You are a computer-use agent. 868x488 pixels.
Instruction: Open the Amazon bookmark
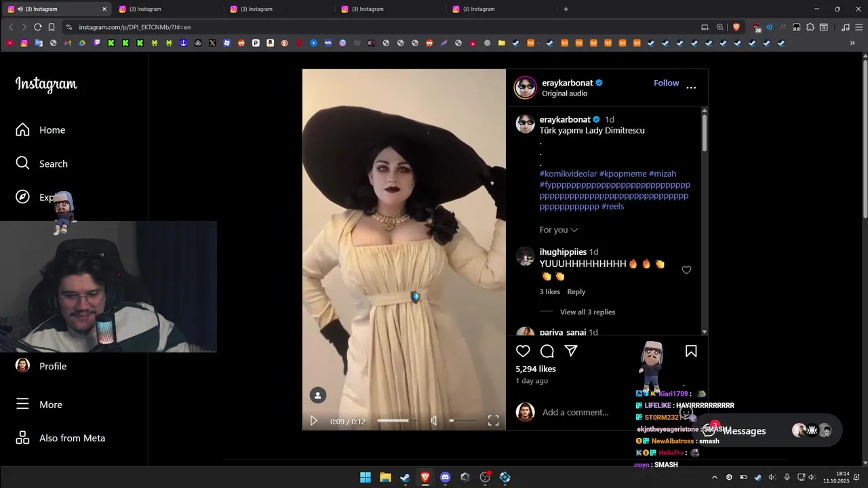click(270, 43)
